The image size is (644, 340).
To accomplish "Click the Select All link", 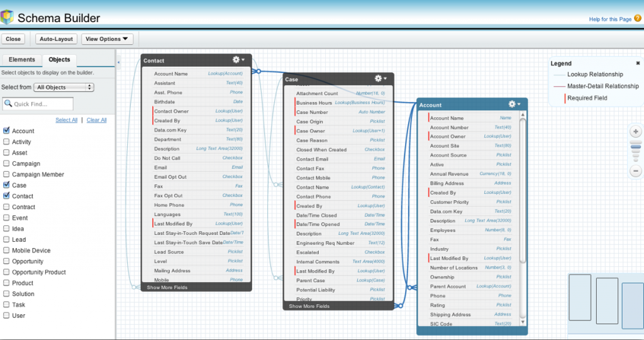I will pos(66,120).
